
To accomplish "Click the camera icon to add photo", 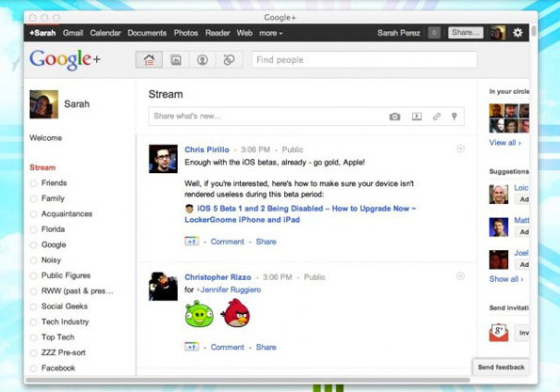I will 394,117.
